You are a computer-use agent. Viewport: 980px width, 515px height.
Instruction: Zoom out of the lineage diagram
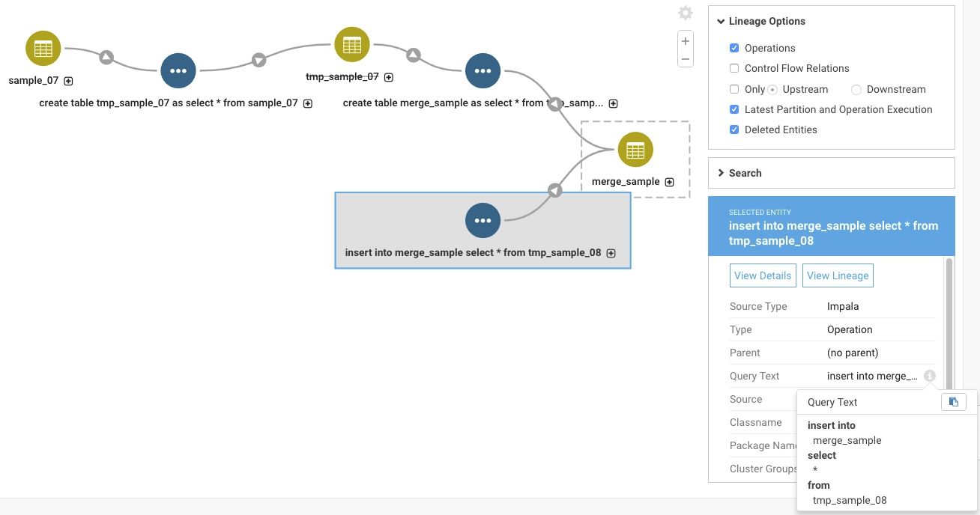tap(685, 59)
